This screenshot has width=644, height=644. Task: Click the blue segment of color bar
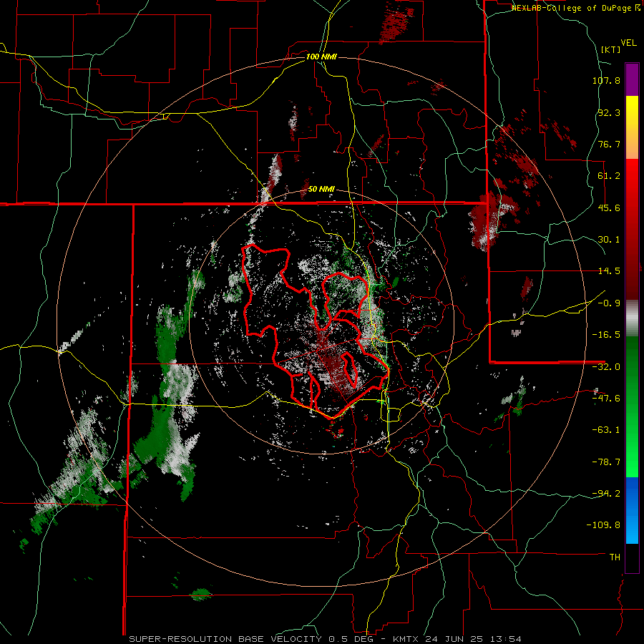click(x=632, y=510)
